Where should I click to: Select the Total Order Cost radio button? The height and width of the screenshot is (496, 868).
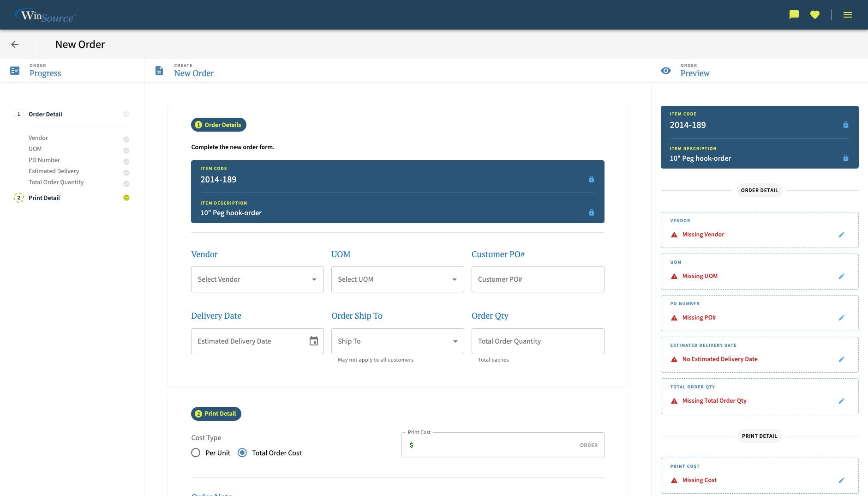242,453
